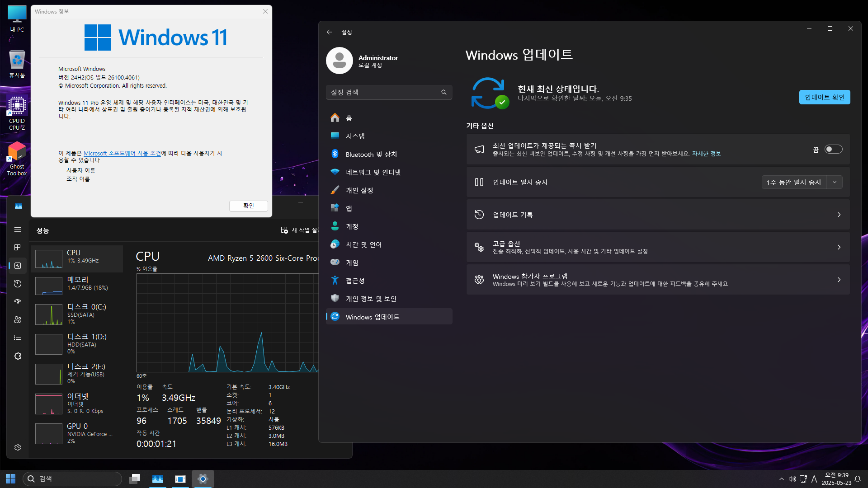The height and width of the screenshot is (488, 868).
Task: Click taskbar search box
Action: pos(72,479)
